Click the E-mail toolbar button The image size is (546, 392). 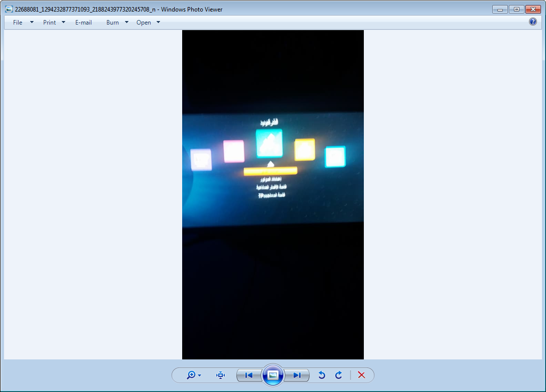pos(83,23)
